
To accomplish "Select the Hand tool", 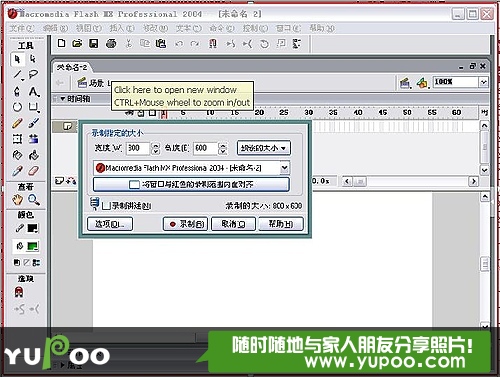I will coord(17,200).
